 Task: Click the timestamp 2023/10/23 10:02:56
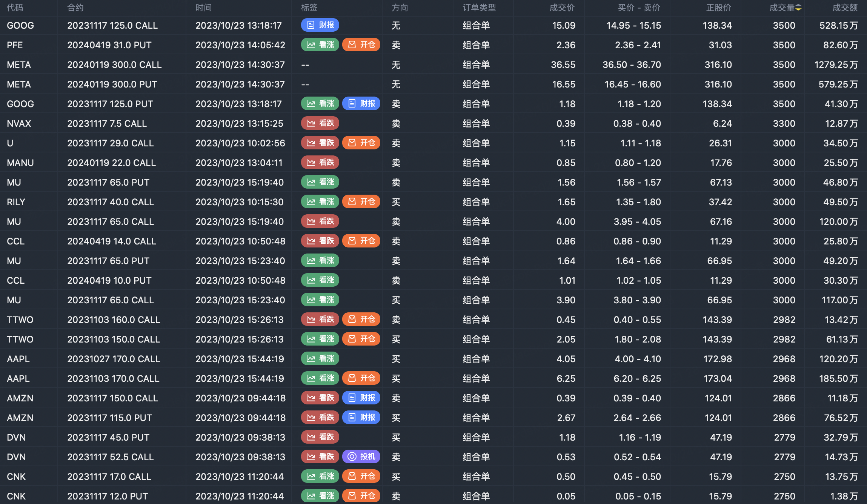point(240,143)
